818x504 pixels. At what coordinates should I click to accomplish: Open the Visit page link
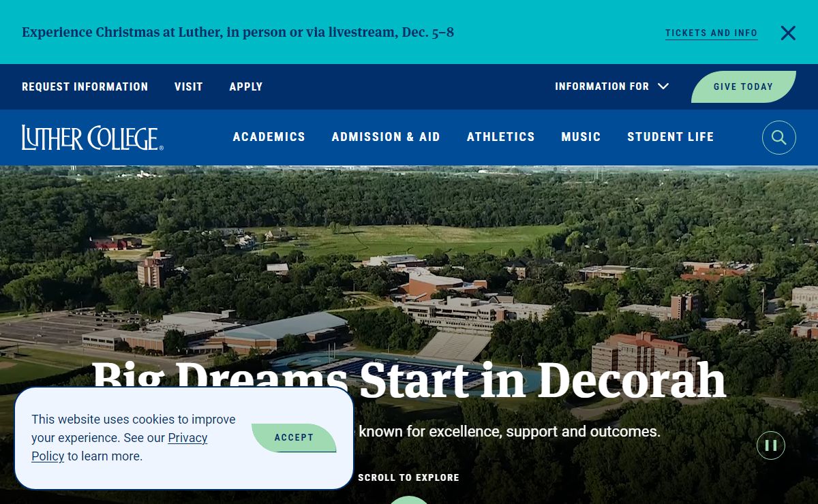(x=189, y=86)
